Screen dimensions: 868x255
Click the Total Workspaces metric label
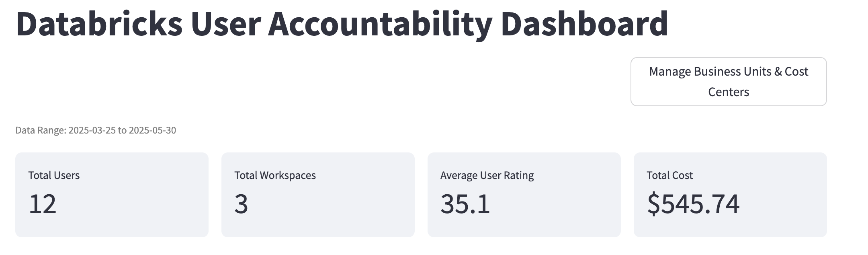tap(275, 175)
